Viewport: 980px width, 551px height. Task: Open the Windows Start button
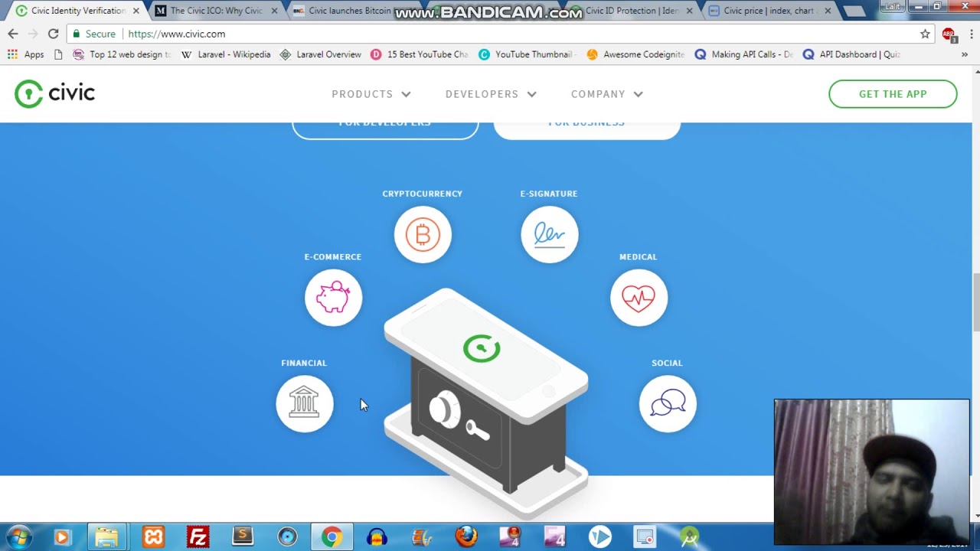(x=19, y=536)
